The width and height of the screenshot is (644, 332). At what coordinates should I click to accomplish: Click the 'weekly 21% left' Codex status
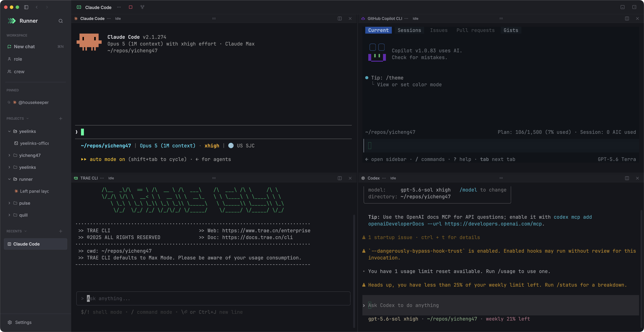coord(508,319)
